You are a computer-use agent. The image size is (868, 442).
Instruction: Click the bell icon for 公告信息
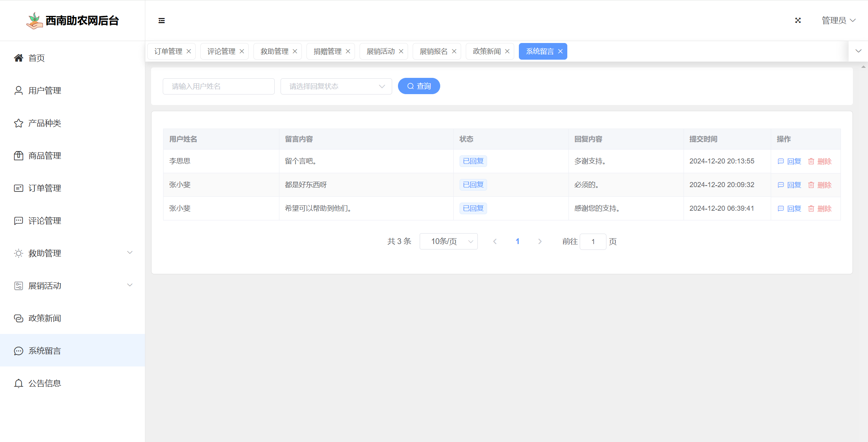pos(18,384)
